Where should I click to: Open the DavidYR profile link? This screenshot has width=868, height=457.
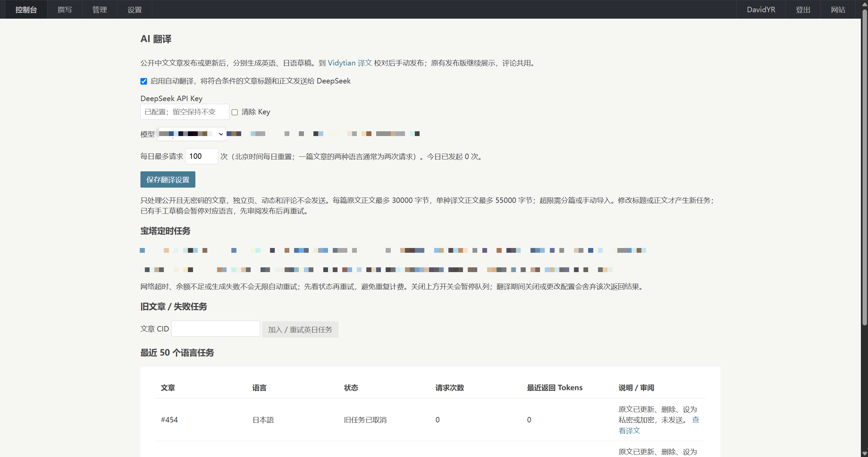click(761, 9)
